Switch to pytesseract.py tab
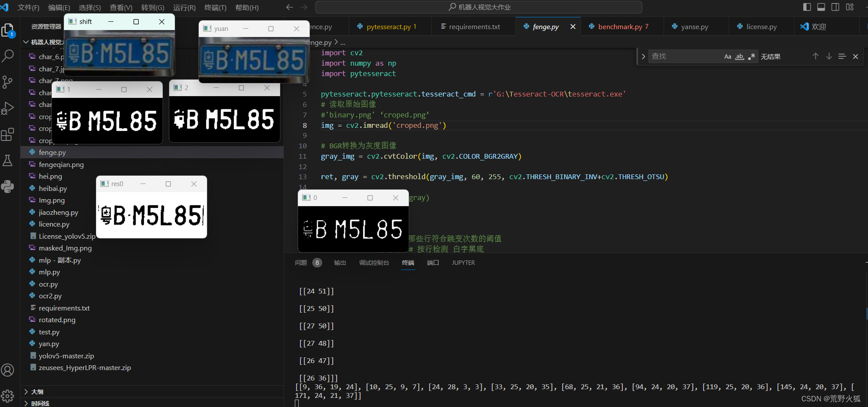The width and height of the screenshot is (868, 407). point(390,27)
